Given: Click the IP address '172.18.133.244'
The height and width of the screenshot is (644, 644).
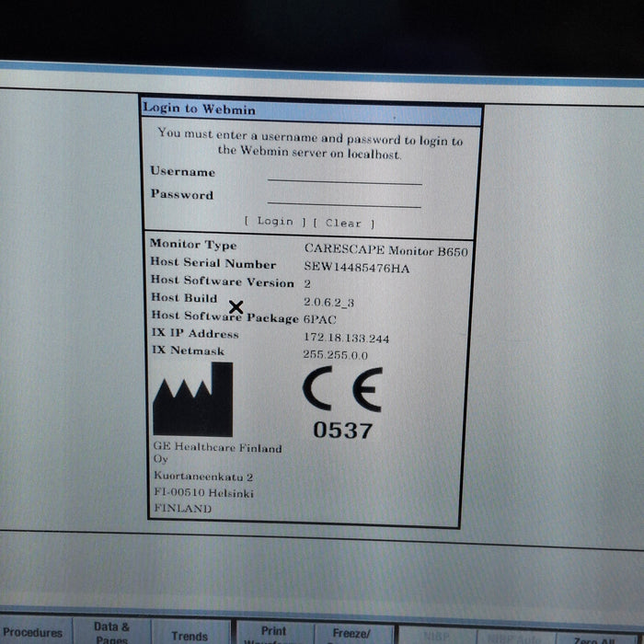Looking at the screenshot, I should pos(346,338).
